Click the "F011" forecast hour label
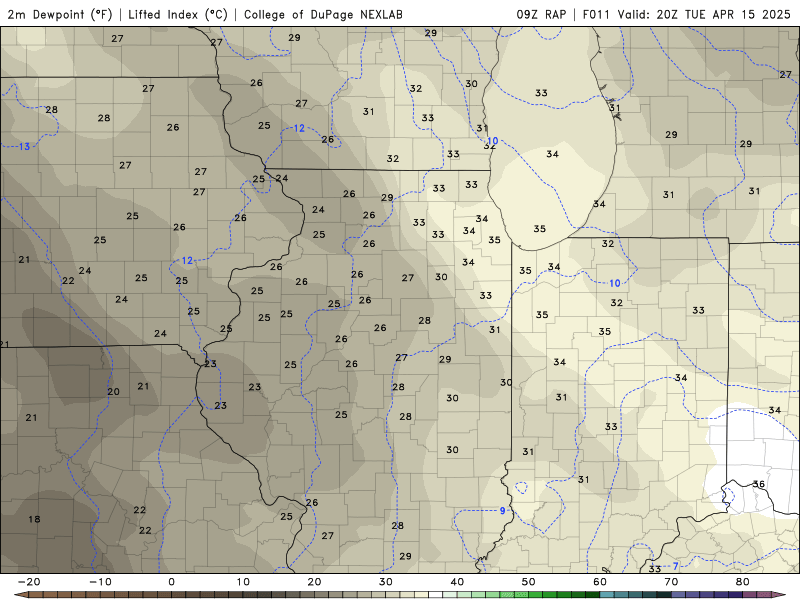This screenshot has width=800, height=600. pyautogui.click(x=596, y=14)
